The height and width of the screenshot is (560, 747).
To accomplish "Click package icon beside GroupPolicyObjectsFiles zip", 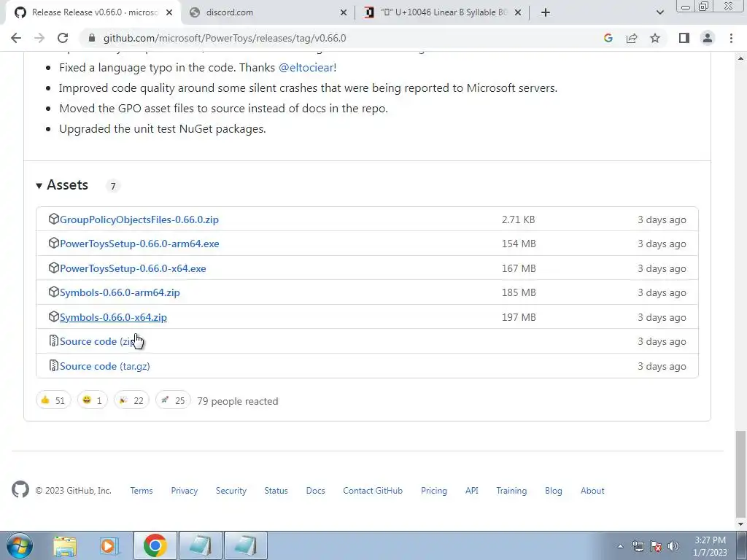I will (x=53, y=219).
